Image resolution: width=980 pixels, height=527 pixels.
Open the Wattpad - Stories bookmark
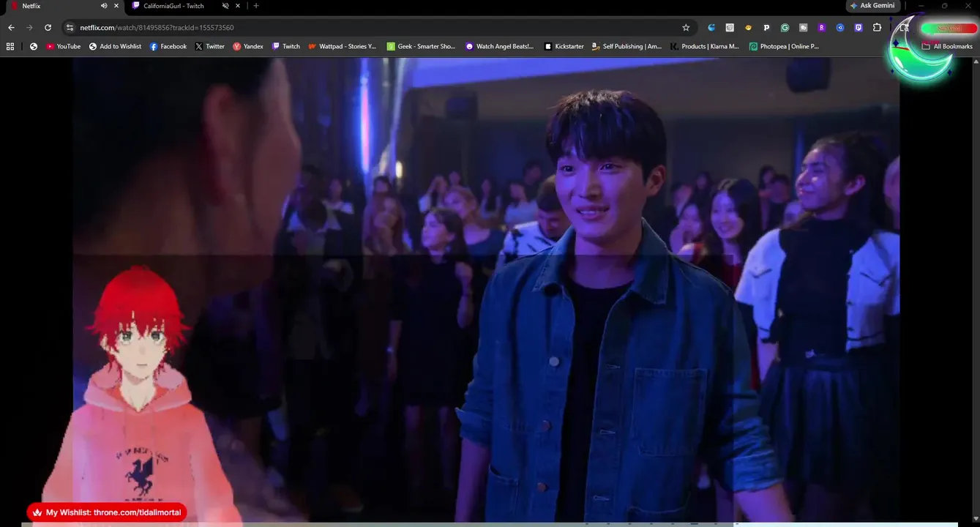[x=343, y=46]
